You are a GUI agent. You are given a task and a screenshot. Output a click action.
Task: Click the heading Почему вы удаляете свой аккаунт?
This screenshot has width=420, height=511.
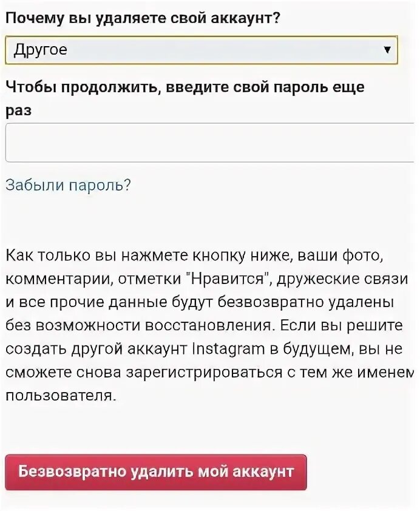coord(143,18)
